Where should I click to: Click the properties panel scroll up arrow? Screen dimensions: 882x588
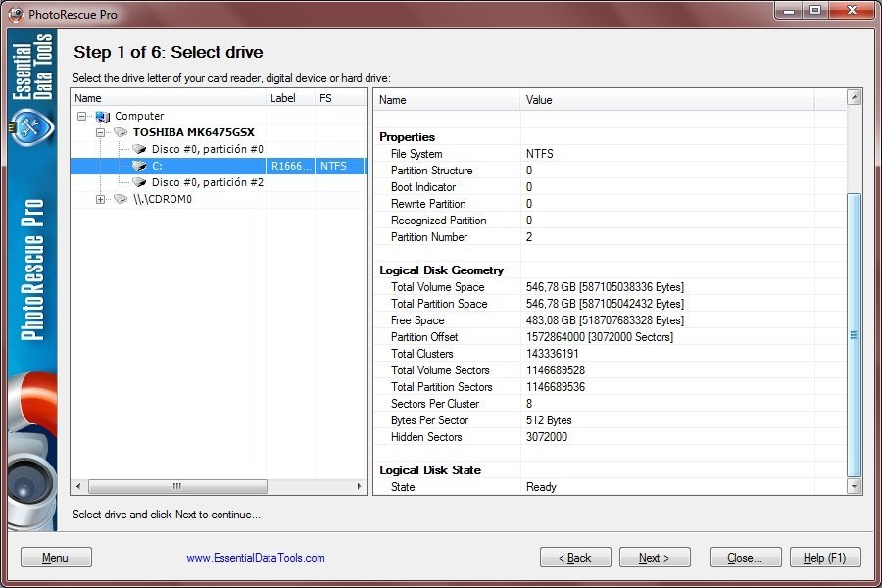[x=854, y=97]
